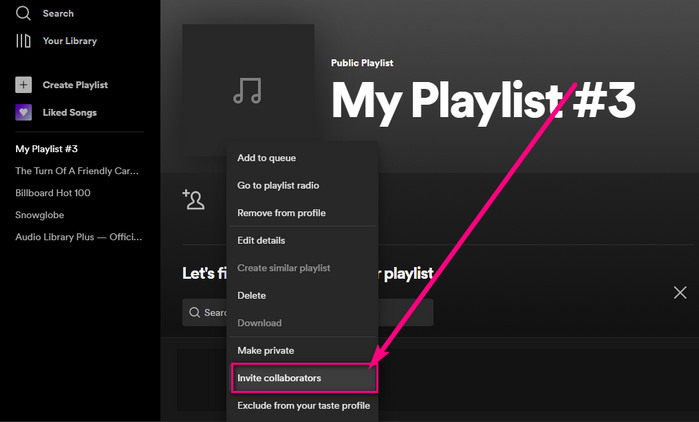
Task: Click the plus icon for Create Playlist
Action: (24, 85)
